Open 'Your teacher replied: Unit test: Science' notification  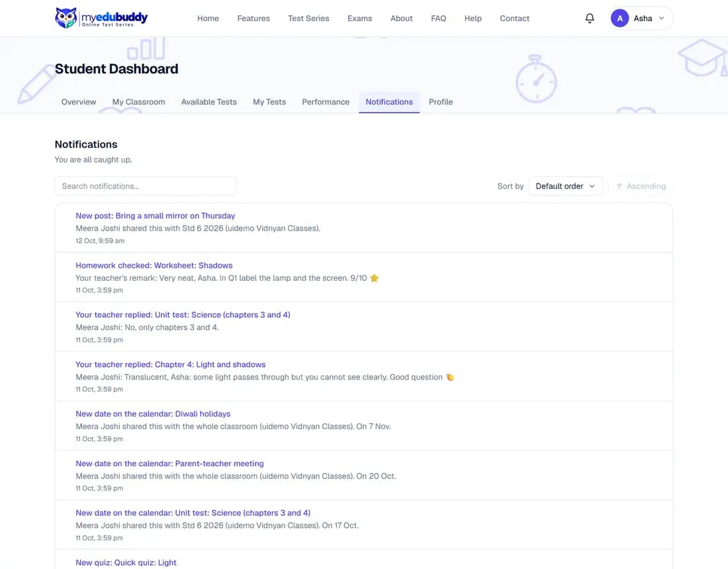[183, 315]
